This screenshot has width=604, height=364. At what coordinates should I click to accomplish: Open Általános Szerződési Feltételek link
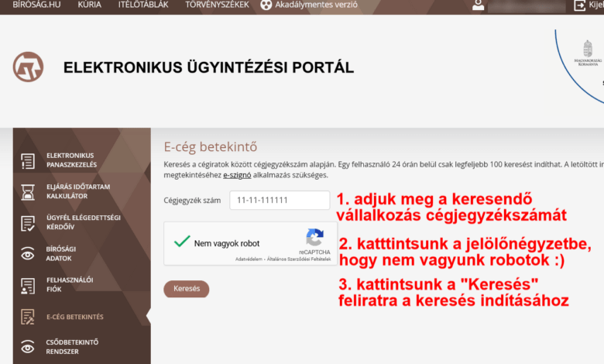point(299,259)
